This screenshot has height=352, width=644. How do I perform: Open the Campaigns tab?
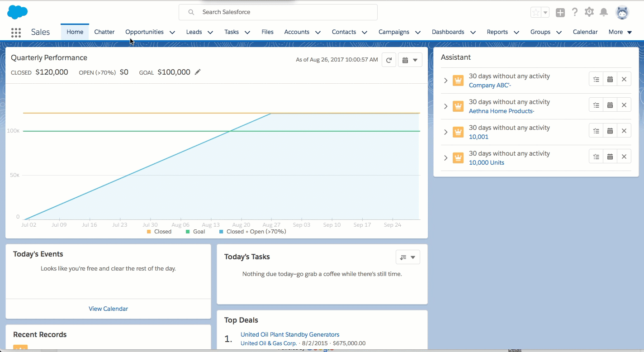[x=394, y=32]
